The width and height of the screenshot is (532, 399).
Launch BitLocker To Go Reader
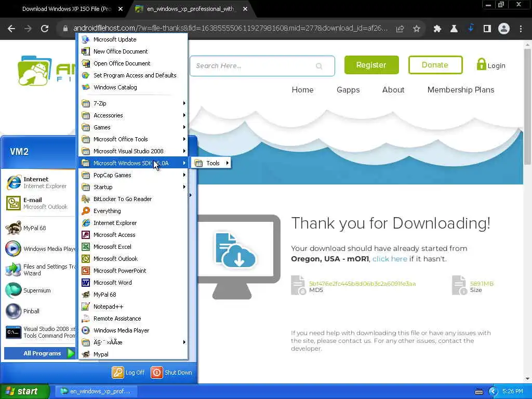[133, 199]
